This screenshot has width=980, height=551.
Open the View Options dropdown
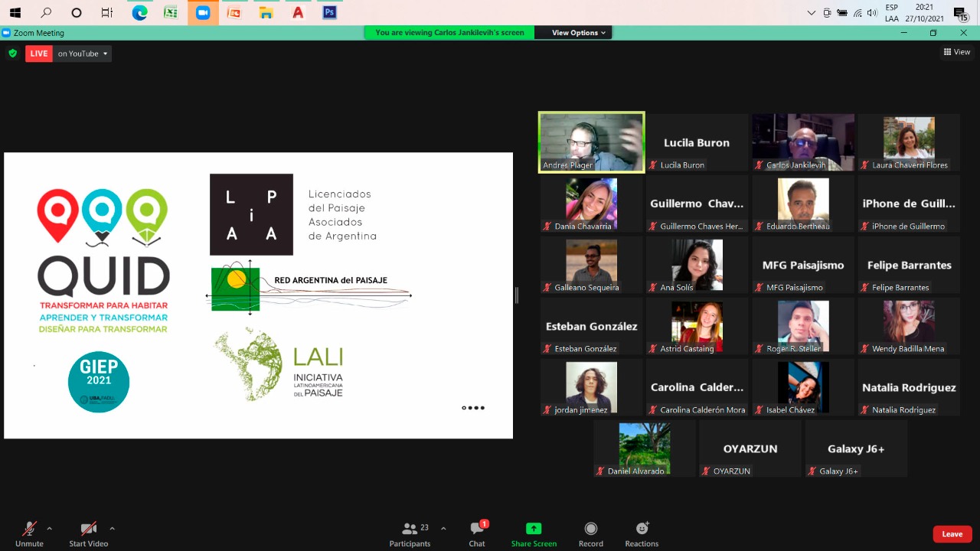click(x=578, y=33)
